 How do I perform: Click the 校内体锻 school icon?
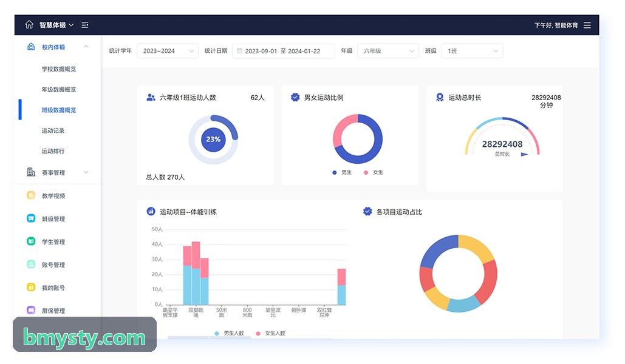[31, 47]
